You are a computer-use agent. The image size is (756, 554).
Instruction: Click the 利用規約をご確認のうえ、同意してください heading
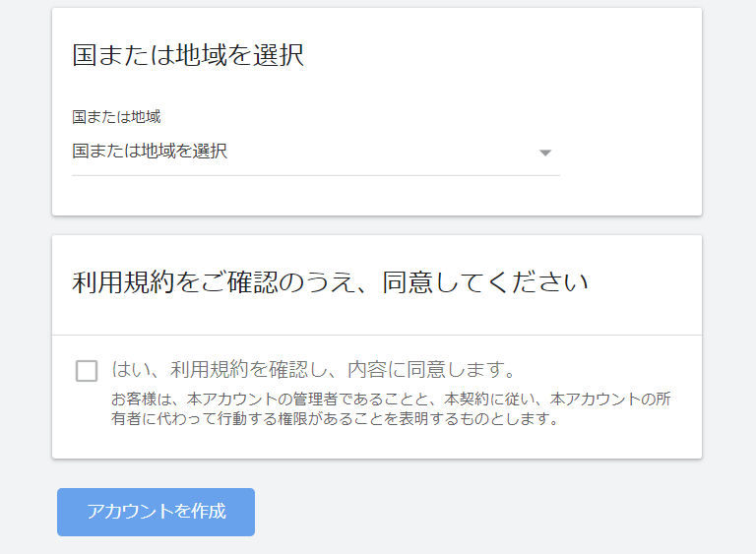[x=331, y=282]
